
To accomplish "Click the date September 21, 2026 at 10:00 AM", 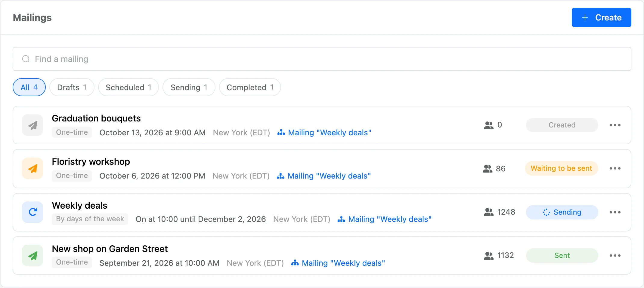I will click(x=159, y=263).
